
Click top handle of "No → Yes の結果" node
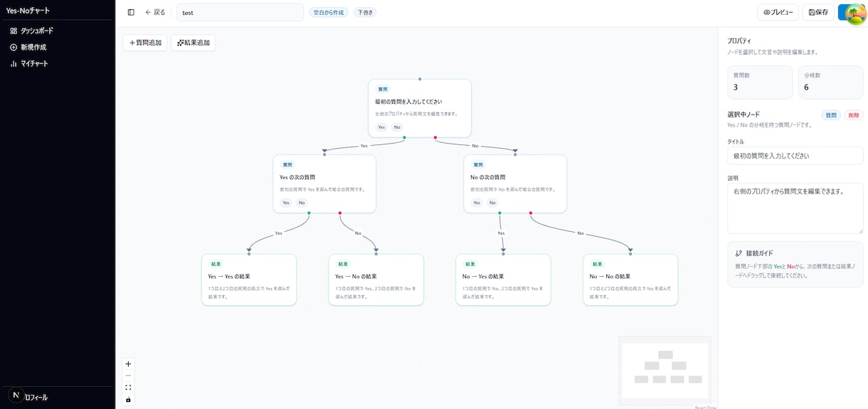pos(503,254)
